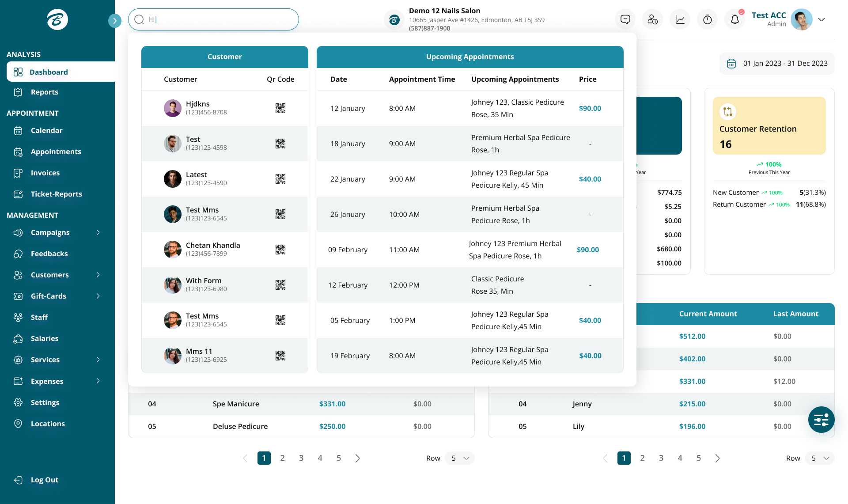
Task: Go to page 2 of the pagination
Action: point(283,458)
